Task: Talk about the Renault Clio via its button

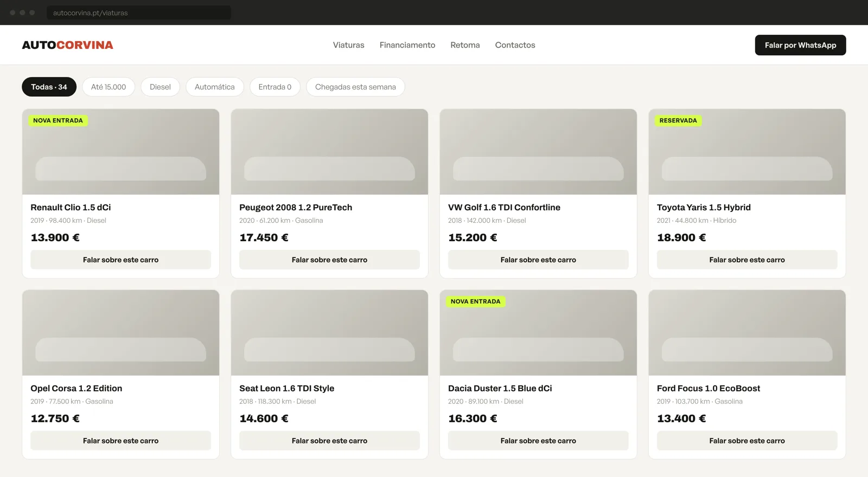Action: [x=121, y=260]
